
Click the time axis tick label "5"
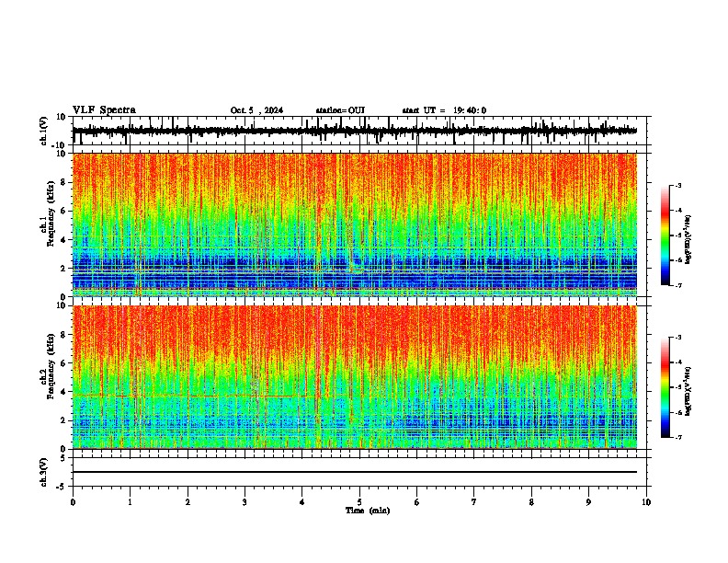tap(359, 502)
